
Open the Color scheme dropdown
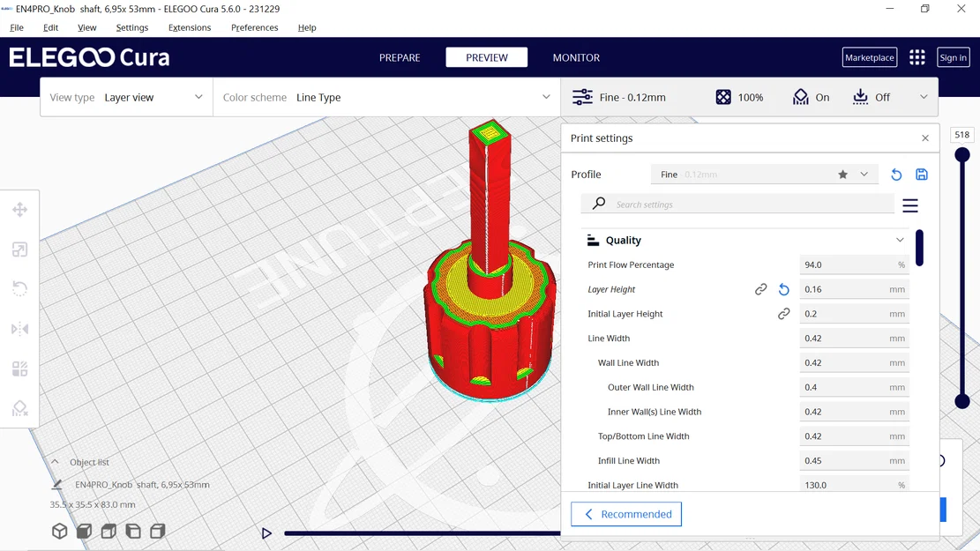point(387,97)
